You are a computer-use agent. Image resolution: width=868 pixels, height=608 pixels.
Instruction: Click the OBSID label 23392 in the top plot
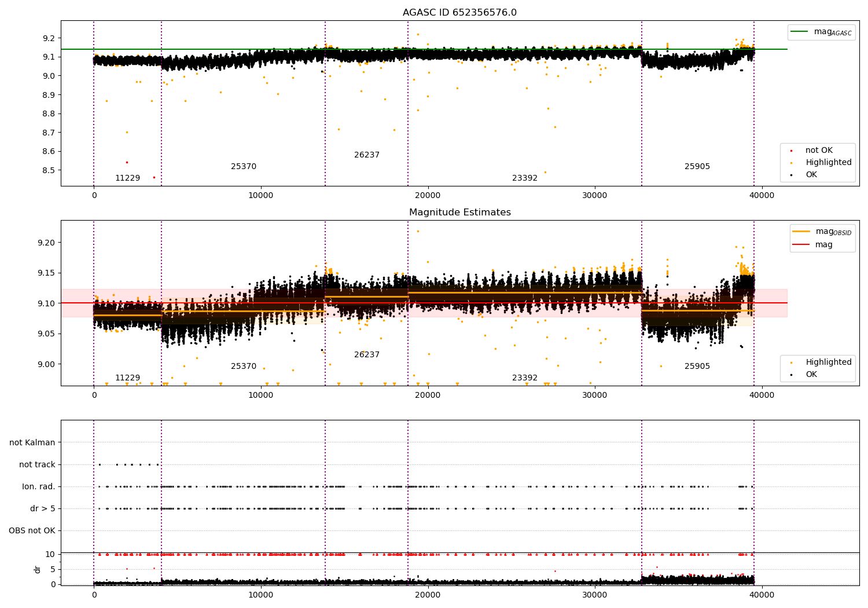[525, 178]
